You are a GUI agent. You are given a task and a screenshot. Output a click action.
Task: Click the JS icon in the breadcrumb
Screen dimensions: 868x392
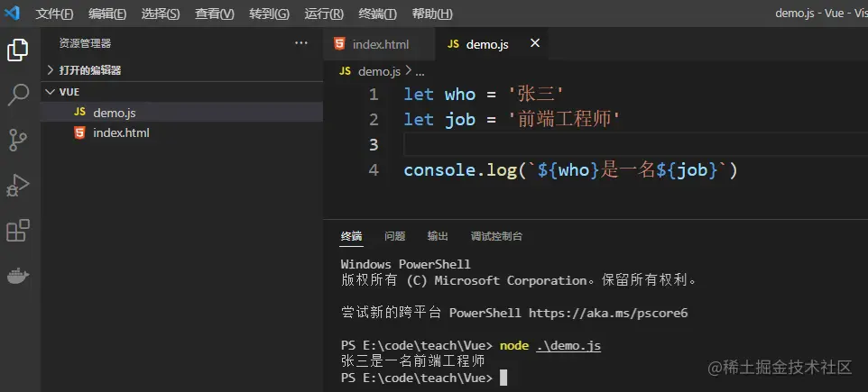(345, 71)
